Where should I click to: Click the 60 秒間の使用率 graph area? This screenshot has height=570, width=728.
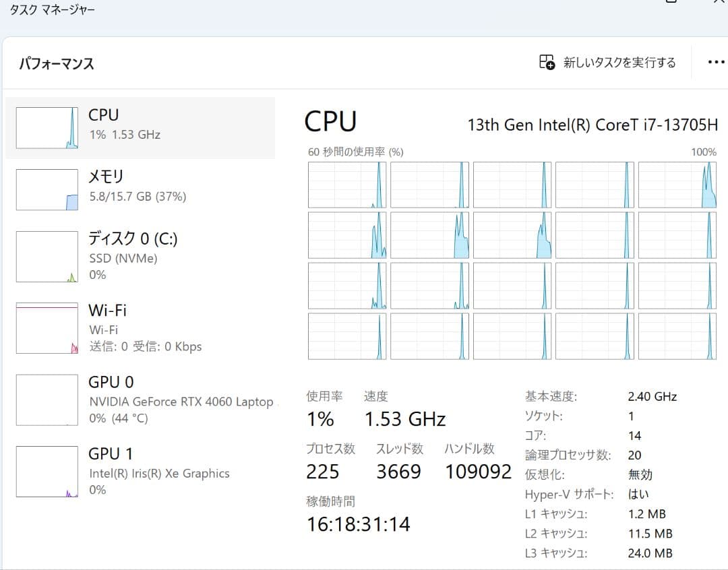pyautogui.click(x=512, y=259)
